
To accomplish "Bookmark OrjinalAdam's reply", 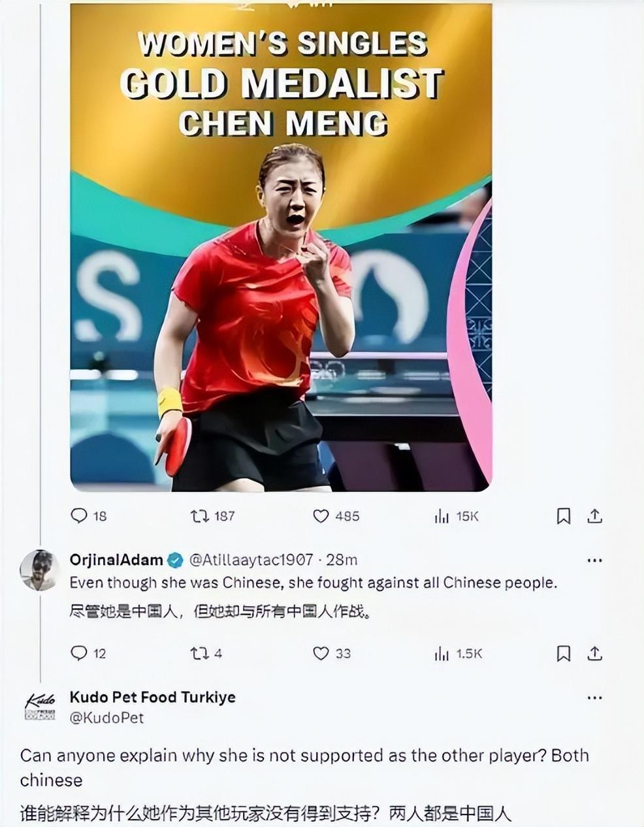I will 564,653.
